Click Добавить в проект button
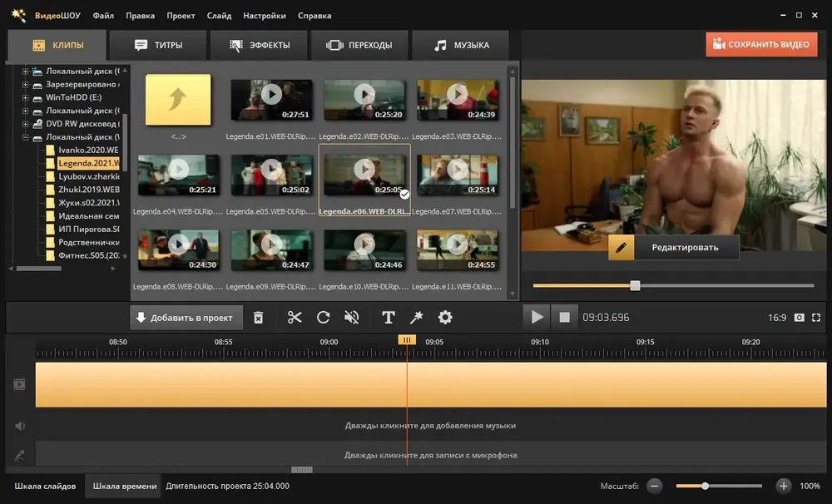 click(186, 317)
